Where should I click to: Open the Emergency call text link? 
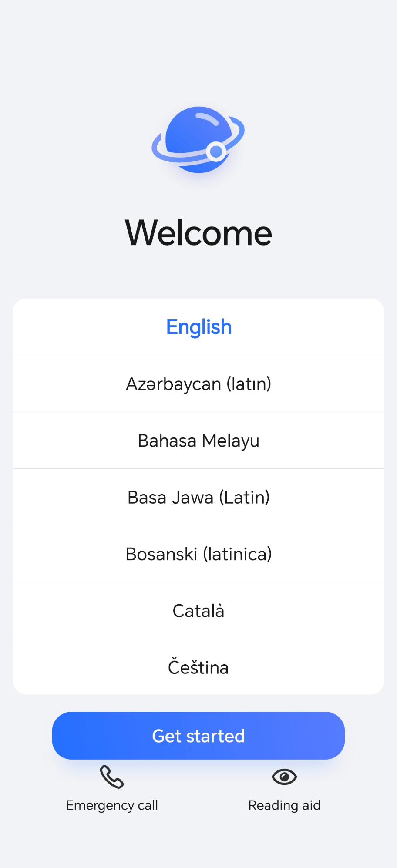tap(112, 805)
